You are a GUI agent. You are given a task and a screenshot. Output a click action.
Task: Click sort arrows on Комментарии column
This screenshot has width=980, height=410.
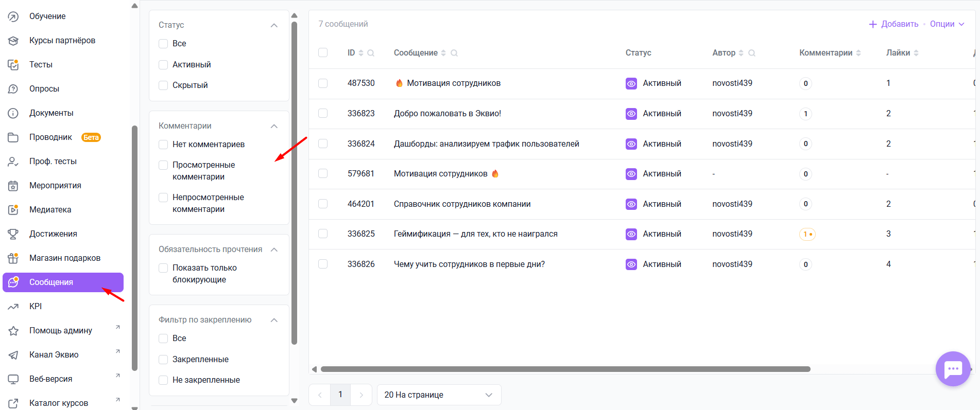(858, 53)
